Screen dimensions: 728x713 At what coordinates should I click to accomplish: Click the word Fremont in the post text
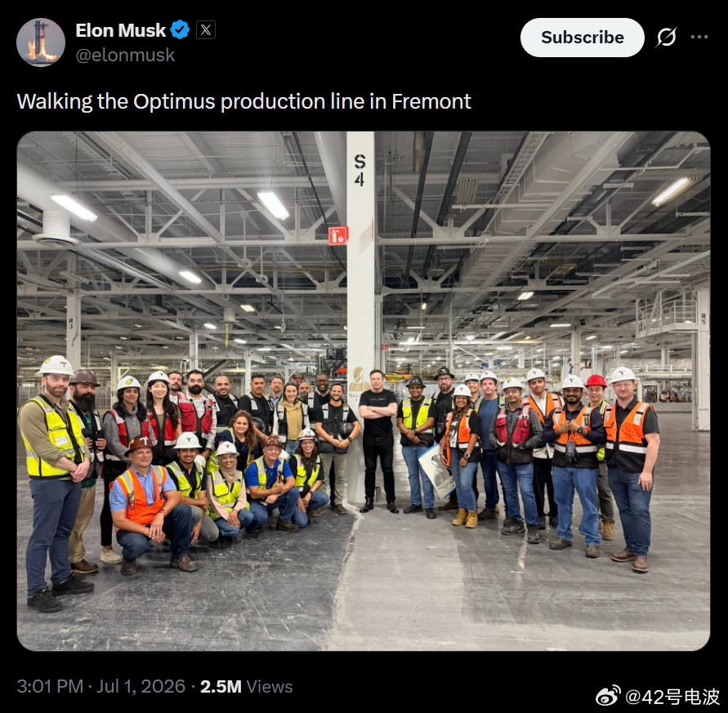(431, 101)
